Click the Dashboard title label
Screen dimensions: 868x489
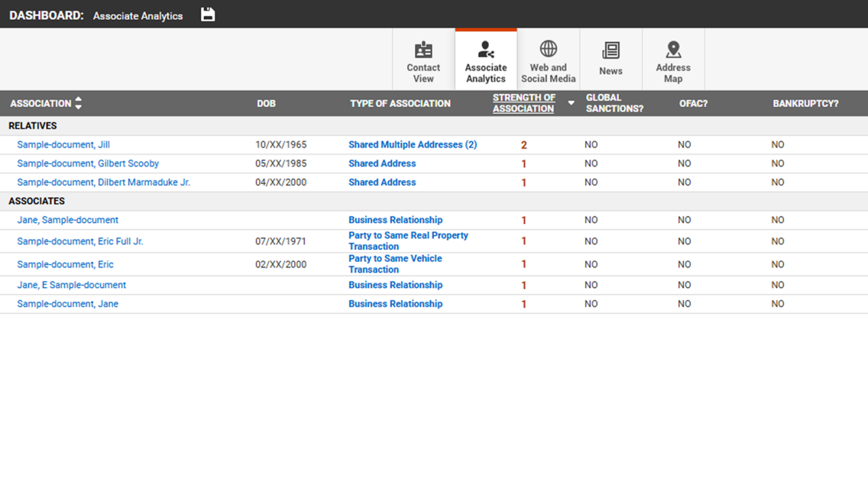(x=46, y=15)
